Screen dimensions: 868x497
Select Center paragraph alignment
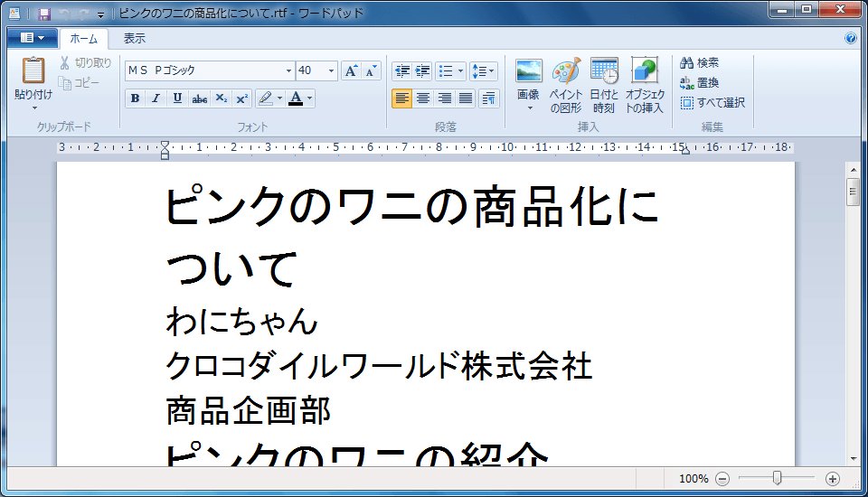point(423,98)
